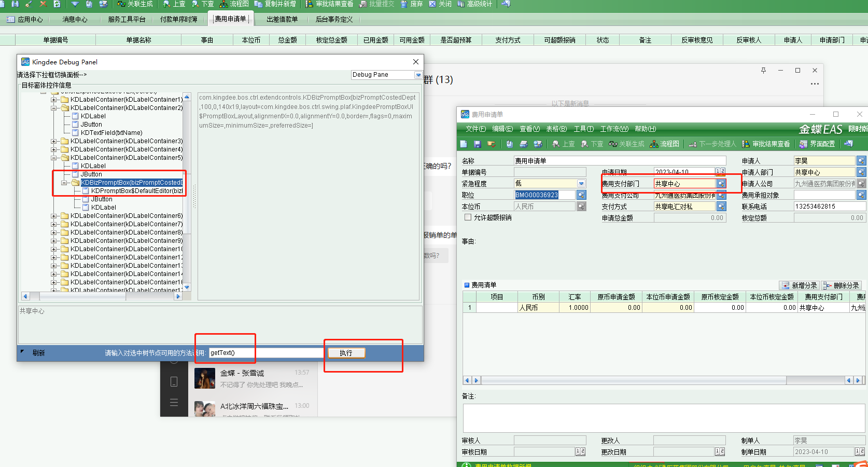
Task: Click the 单据编号 column header
Action: click(55, 40)
